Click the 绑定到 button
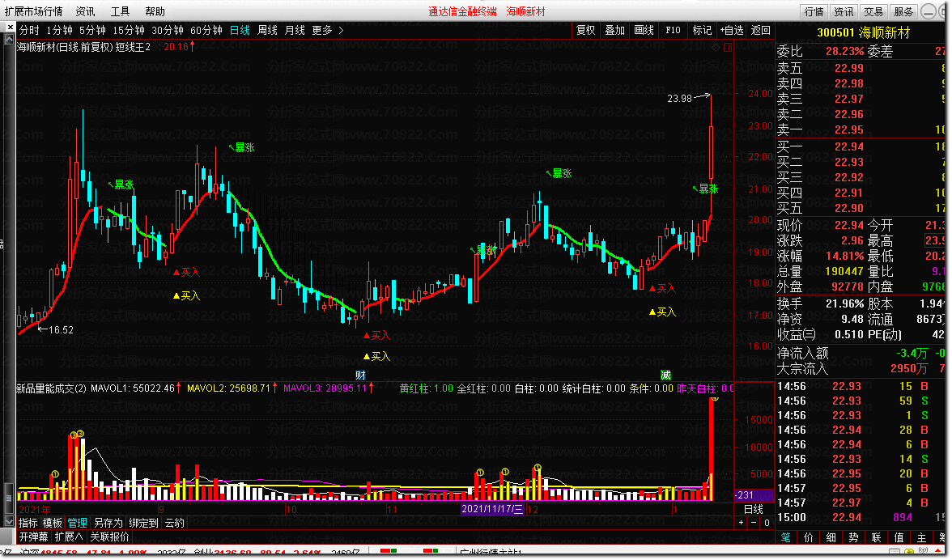This screenshot has height=560, width=952. tap(143, 523)
